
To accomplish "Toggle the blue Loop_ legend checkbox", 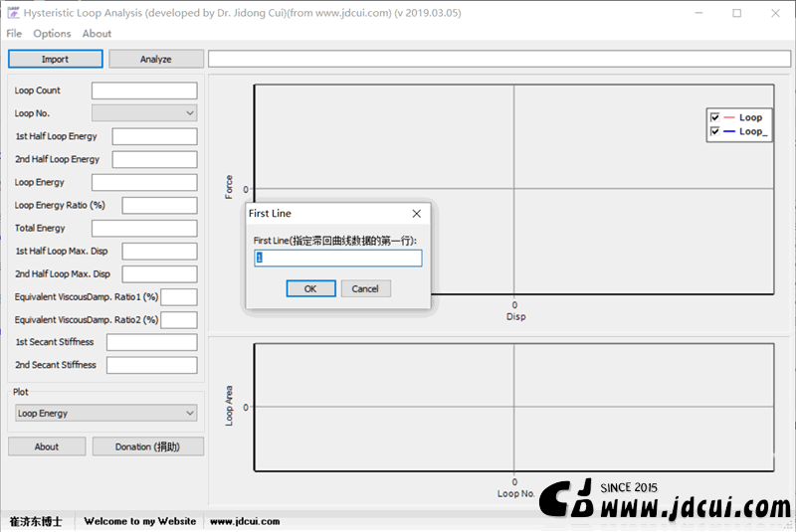I will click(714, 132).
